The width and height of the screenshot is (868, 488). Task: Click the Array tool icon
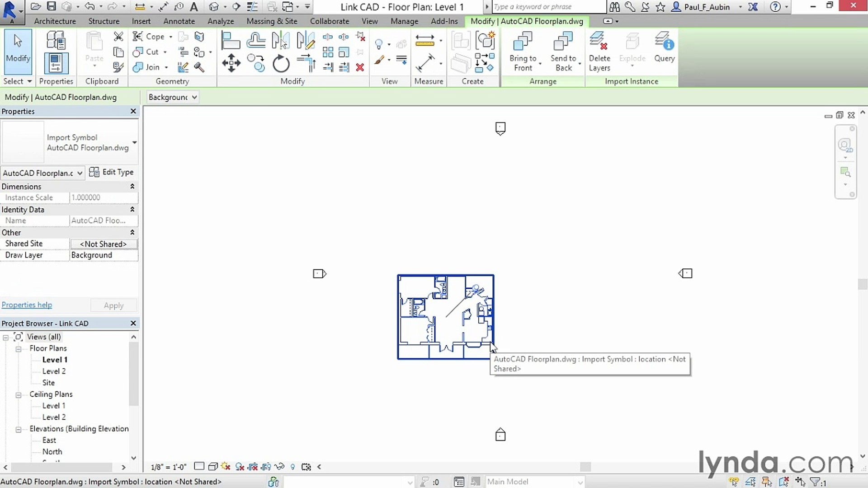[328, 52]
